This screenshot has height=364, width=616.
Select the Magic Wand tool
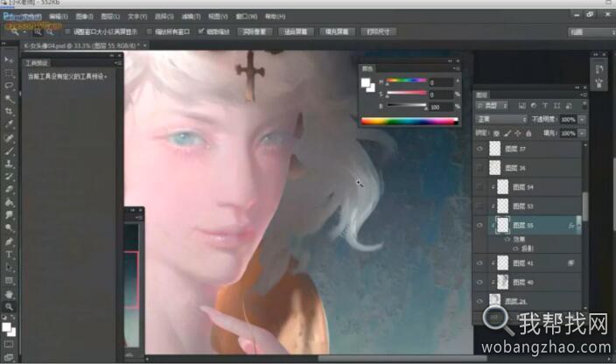[x=9, y=99]
